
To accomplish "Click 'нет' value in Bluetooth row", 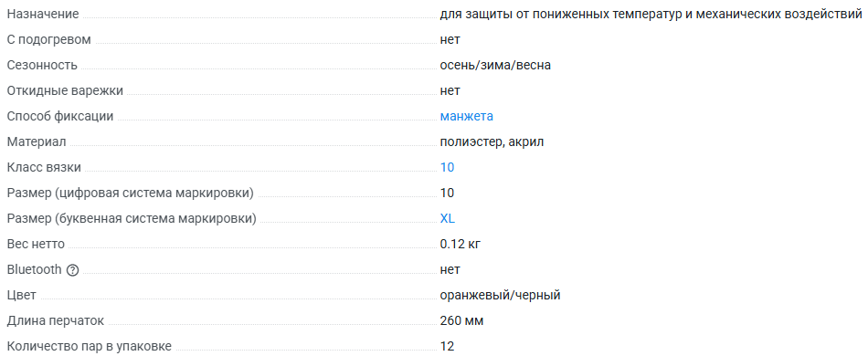I will 450,270.
